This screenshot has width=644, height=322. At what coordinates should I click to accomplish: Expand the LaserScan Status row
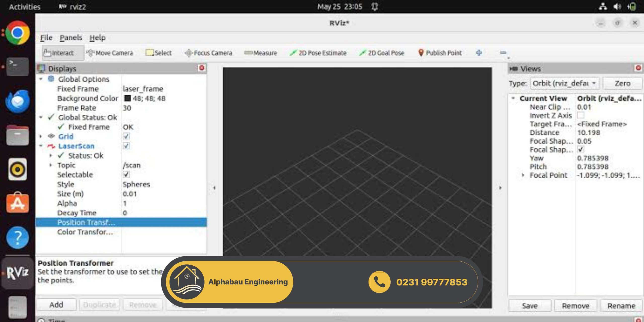[x=51, y=155]
